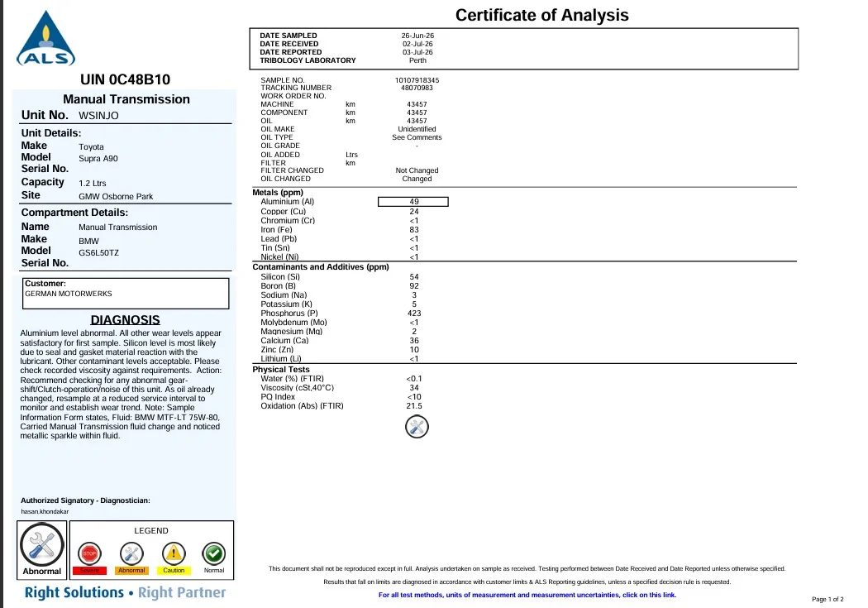Click the Oil Changed value Changed
Viewport: 868px width, 608px height.
point(417,179)
